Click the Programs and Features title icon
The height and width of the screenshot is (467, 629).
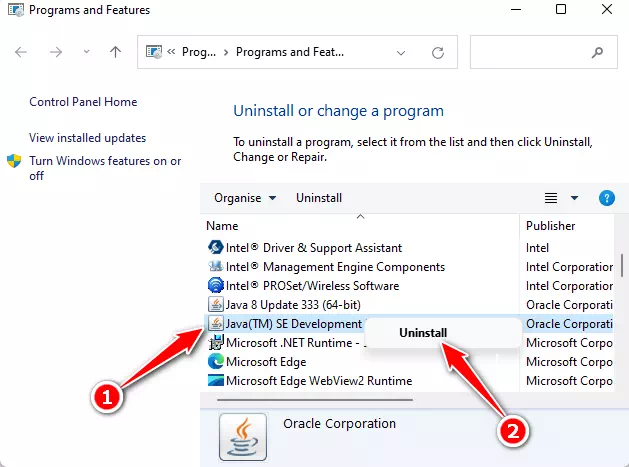pos(16,10)
